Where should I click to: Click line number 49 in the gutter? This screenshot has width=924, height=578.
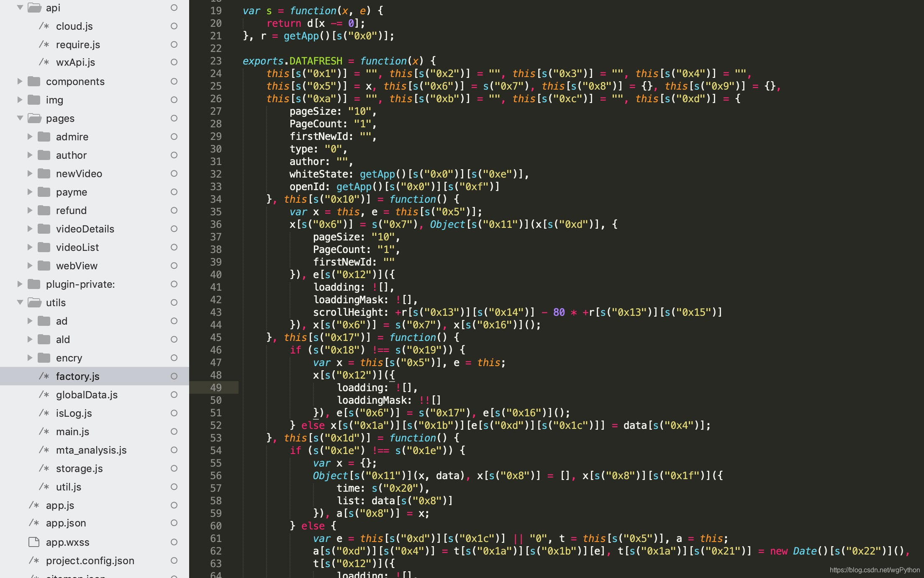tap(216, 387)
